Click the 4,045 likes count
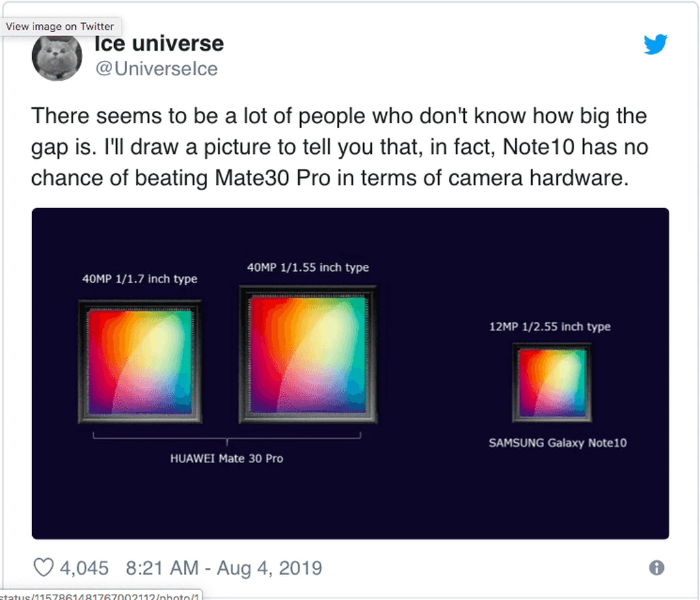This screenshot has width=700, height=600. (x=84, y=568)
